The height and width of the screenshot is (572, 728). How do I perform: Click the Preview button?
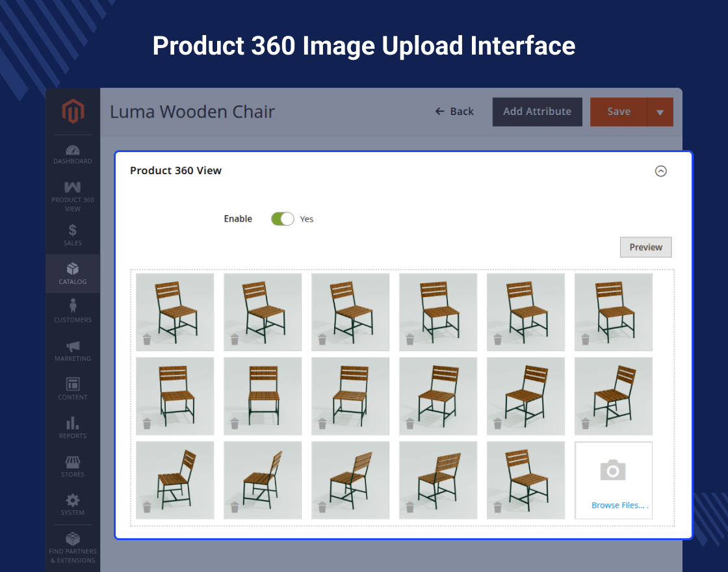click(x=645, y=248)
